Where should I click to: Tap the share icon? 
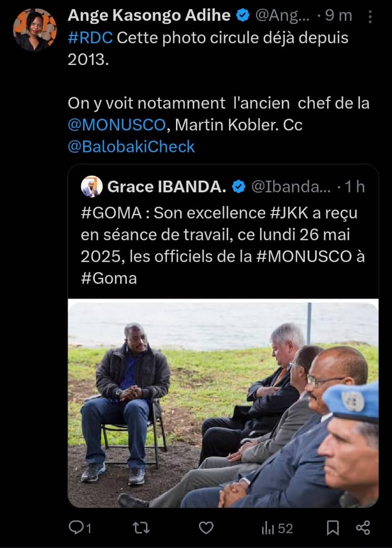click(x=363, y=528)
